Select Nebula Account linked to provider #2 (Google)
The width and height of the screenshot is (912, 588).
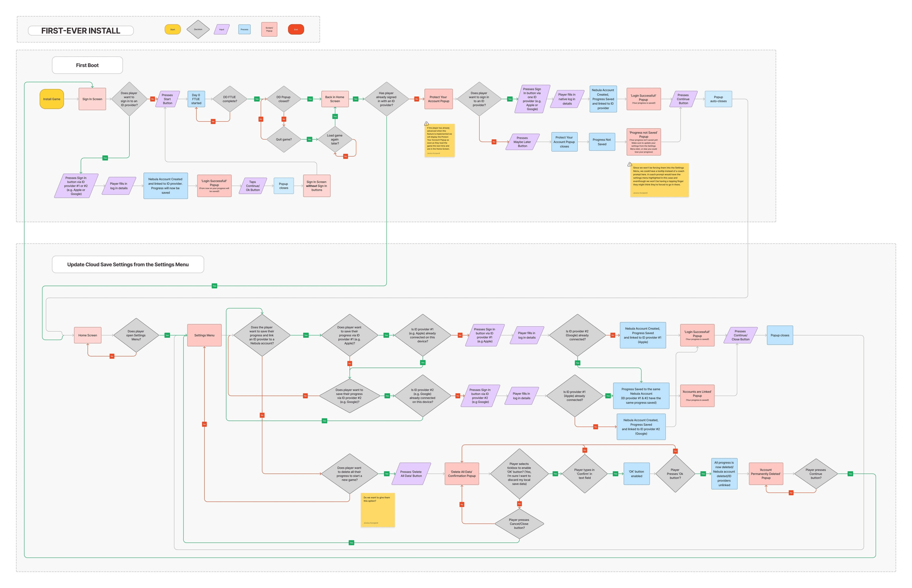(x=641, y=427)
